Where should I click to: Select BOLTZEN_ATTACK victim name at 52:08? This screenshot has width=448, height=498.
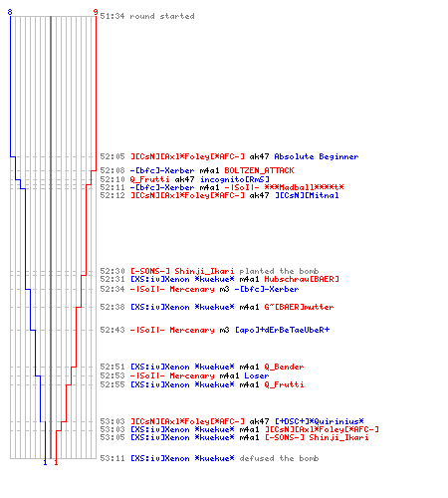[x=259, y=170]
